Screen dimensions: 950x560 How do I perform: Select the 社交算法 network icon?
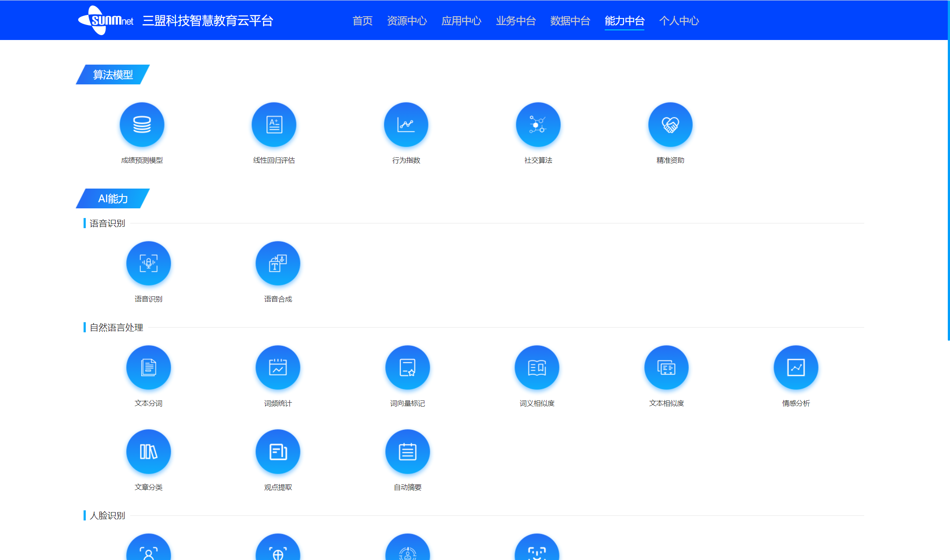click(x=538, y=124)
